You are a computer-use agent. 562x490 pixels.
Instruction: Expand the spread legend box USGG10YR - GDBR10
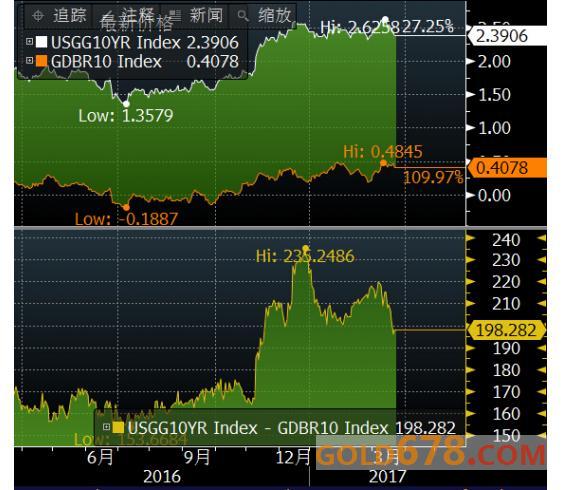[106, 427]
